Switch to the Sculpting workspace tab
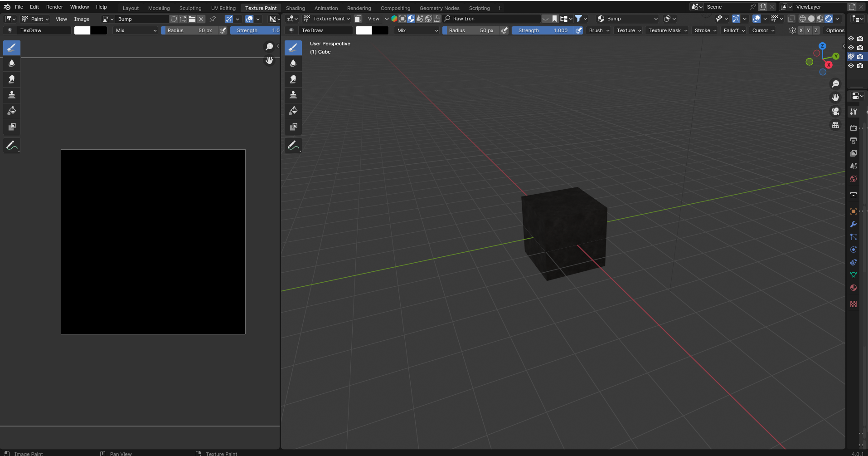Image resolution: width=868 pixels, height=456 pixels. coord(190,8)
